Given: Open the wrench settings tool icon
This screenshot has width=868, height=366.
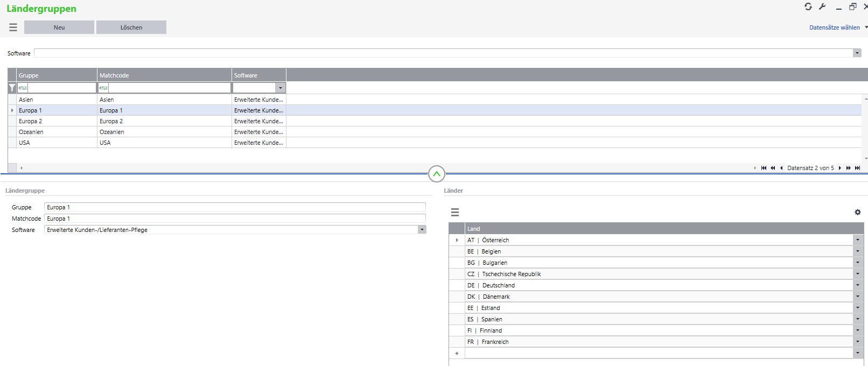Looking at the screenshot, I should [822, 6].
